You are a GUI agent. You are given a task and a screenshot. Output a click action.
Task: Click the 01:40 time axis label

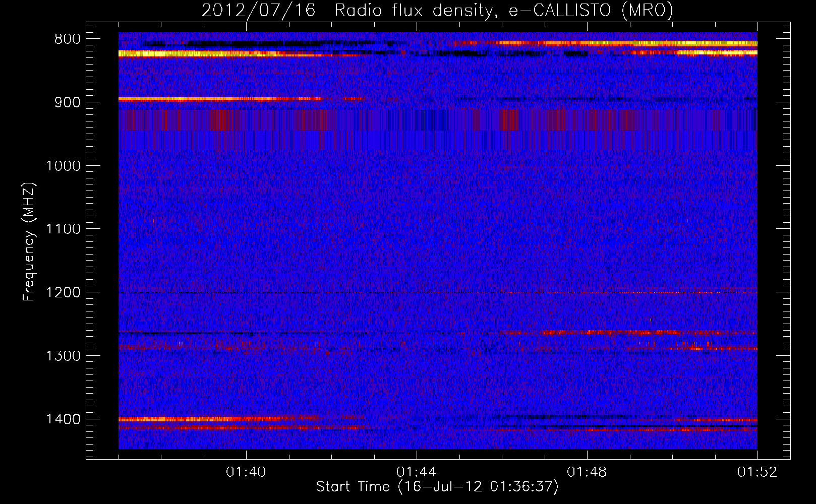246,472
